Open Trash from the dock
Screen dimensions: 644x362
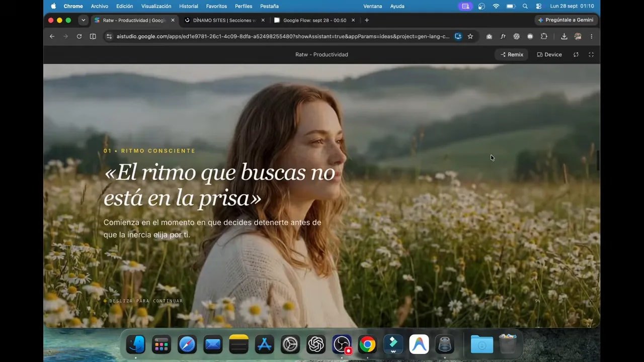508,344
